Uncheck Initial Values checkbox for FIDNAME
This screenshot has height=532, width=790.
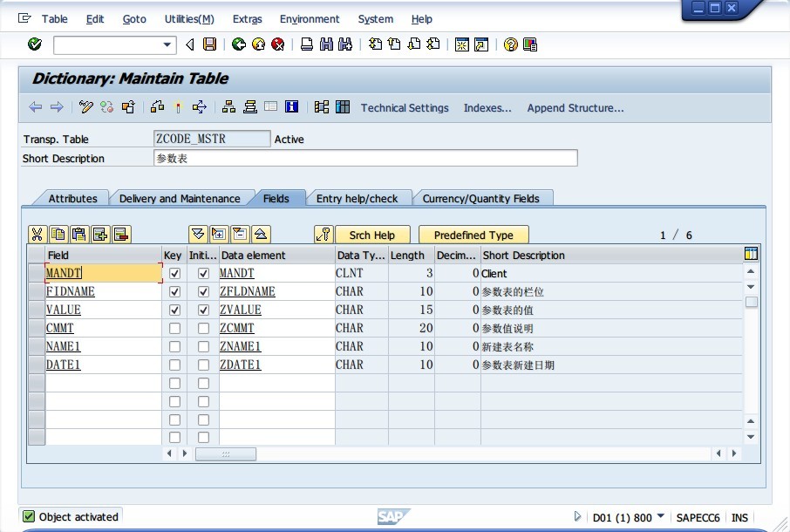[x=203, y=291]
